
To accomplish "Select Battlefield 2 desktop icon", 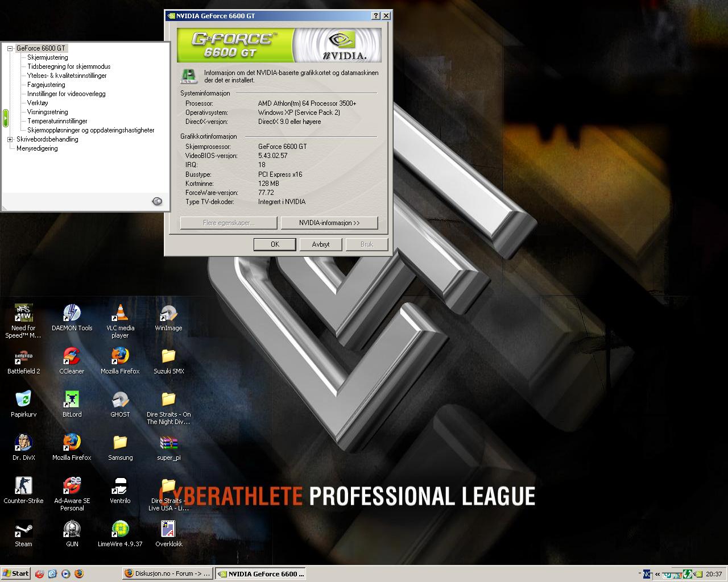I will tap(23, 360).
